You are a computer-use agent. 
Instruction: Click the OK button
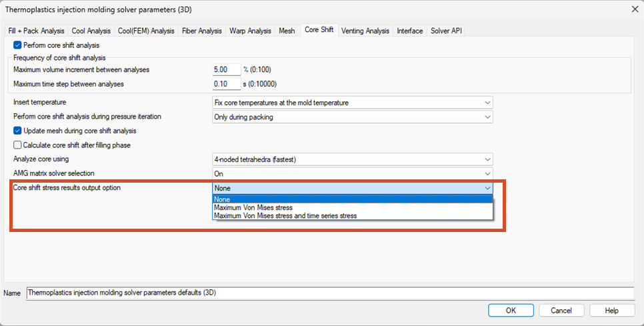tap(511, 311)
